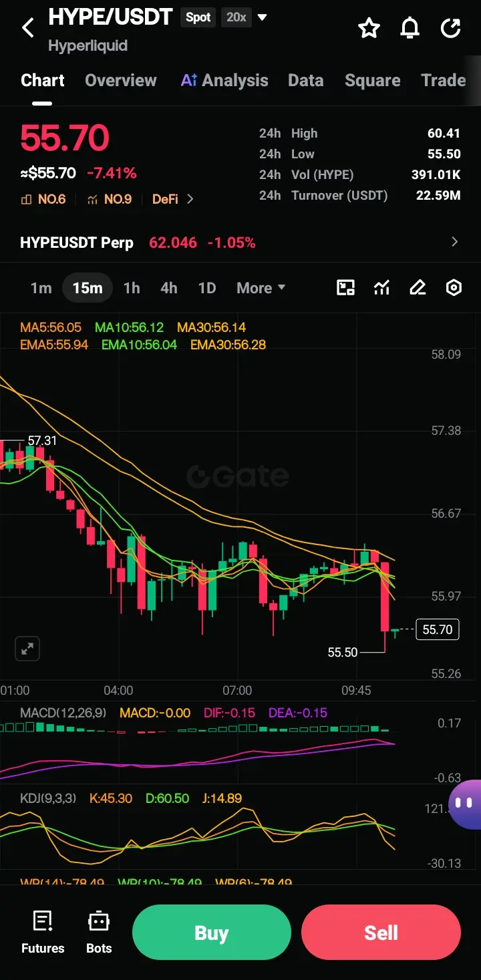The image size is (481, 980).
Task: Tap the 24h High value 60.41
Action: coord(444,134)
